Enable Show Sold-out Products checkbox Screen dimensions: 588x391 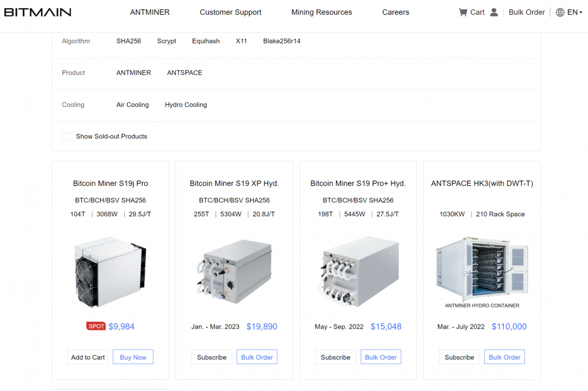point(67,136)
